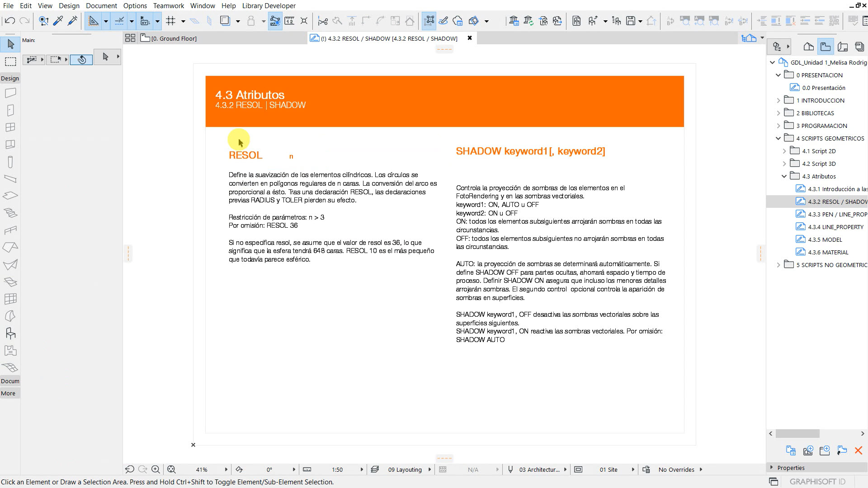Click the Undo arrow icon
Image resolution: width=868 pixels, height=488 pixels.
point(10,21)
